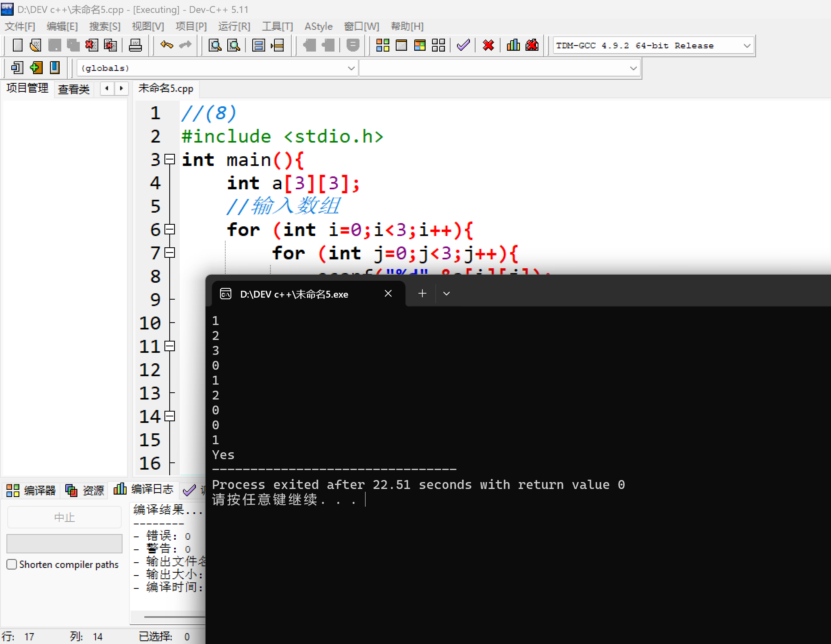Click the Print icon in toolbar
831x644 pixels.
(x=135, y=45)
